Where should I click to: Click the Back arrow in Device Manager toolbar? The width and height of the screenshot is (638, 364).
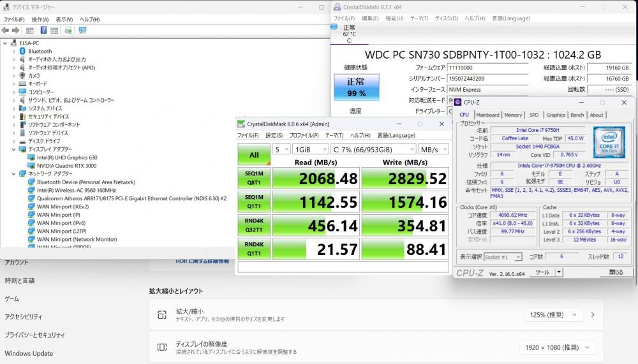5,31
